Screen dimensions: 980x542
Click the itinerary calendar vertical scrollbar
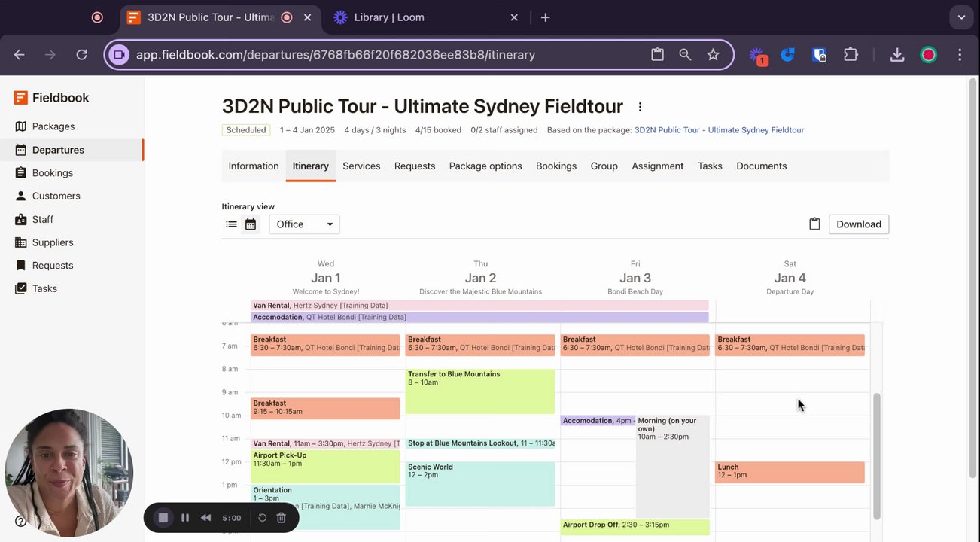(876, 456)
